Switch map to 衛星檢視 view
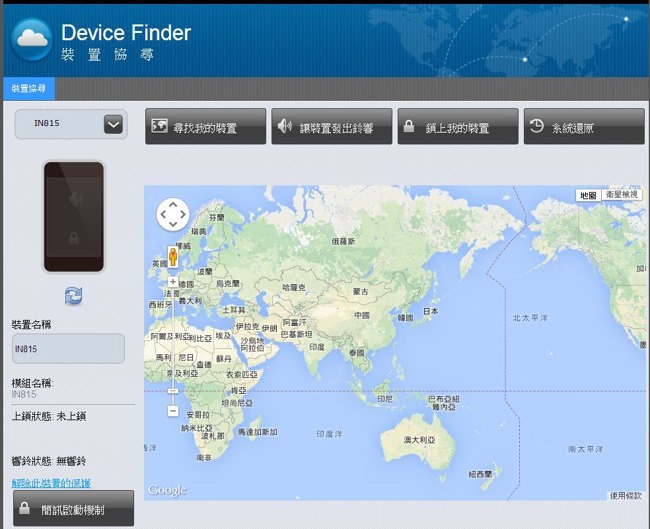The width and height of the screenshot is (650, 529). 621,194
